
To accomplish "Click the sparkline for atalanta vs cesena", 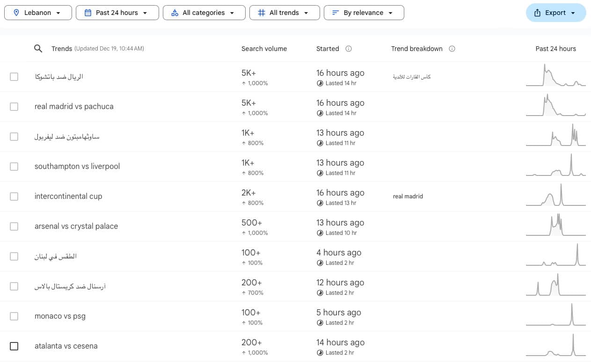I will (x=556, y=344).
